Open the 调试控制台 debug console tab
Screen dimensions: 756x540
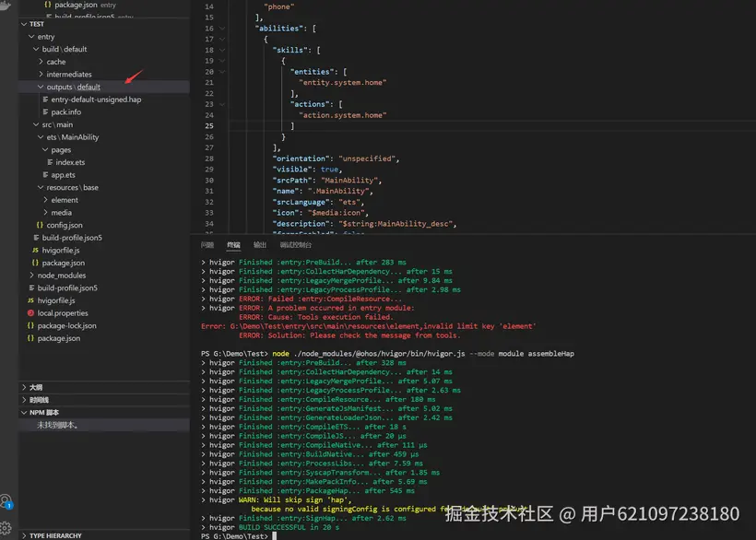coord(297,245)
